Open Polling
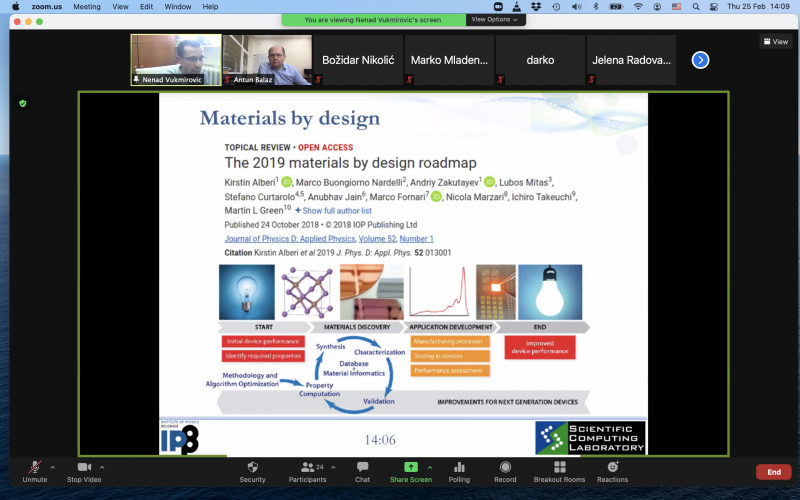The width and height of the screenshot is (800, 500). click(x=459, y=471)
